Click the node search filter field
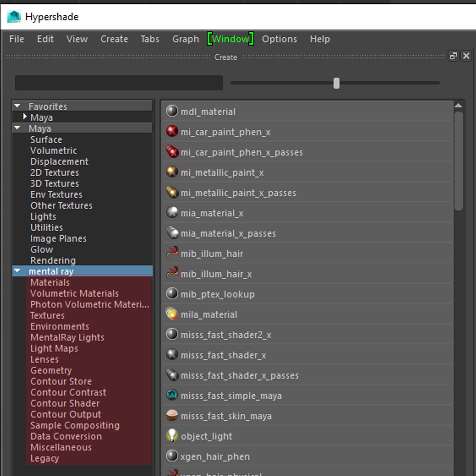 coord(119,83)
